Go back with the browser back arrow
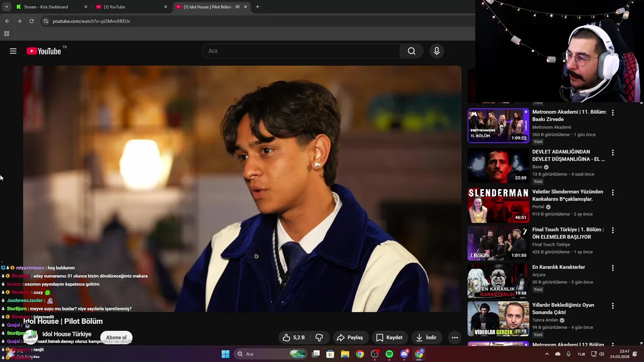The height and width of the screenshot is (362, 644). (x=7, y=21)
